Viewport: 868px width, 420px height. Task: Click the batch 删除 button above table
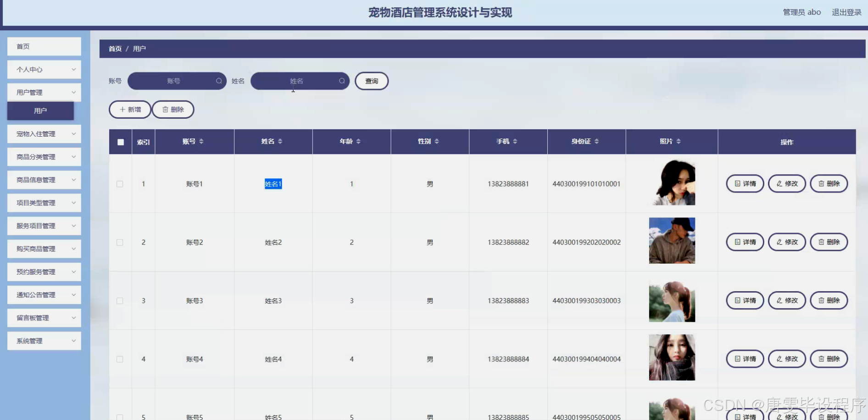tap(173, 110)
